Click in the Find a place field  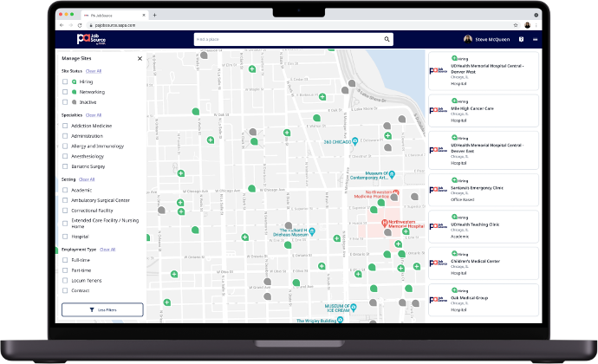pyautogui.click(x=286, y=39)
